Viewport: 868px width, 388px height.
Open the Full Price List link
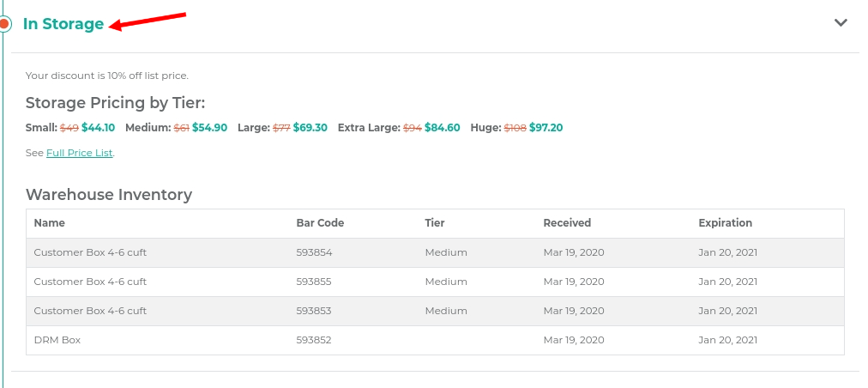(79, 153)
